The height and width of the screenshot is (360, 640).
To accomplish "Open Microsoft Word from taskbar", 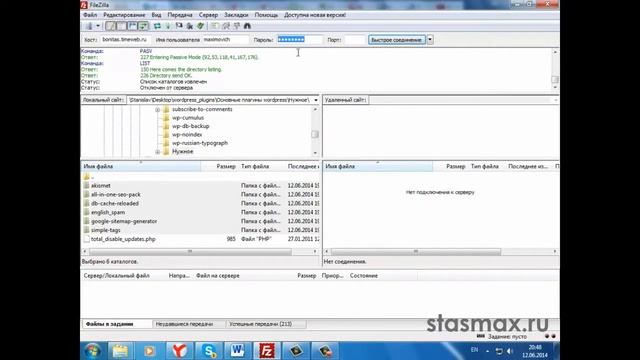I will (238, 351).
